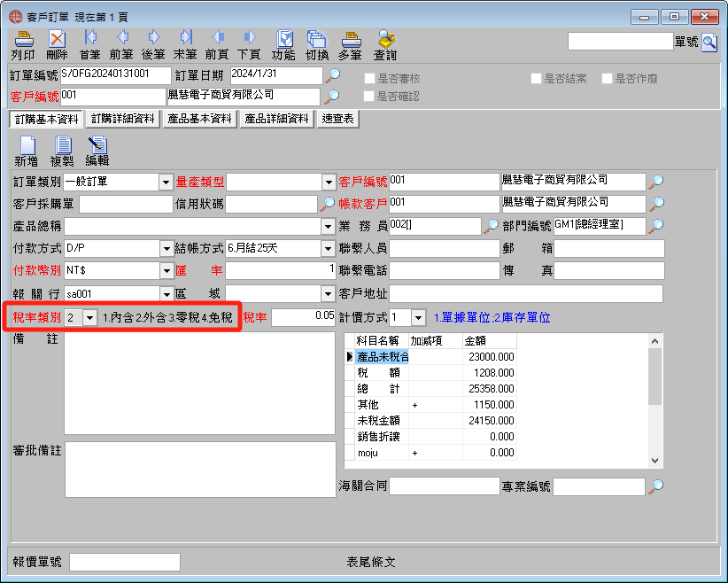The image size is (728, 583).
Task: Click the 新增 new document icon
Action: (x=27, y=152)
